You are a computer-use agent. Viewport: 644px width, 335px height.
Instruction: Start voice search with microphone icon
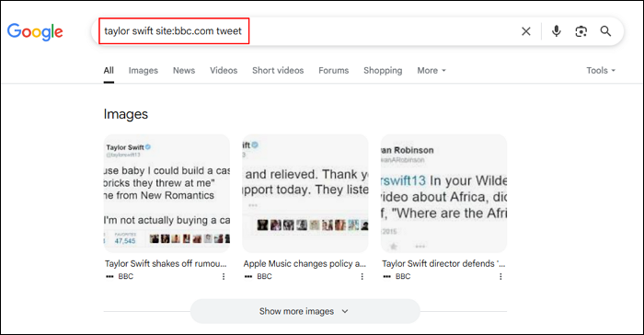pyautogui.click(x=556, y=31)
